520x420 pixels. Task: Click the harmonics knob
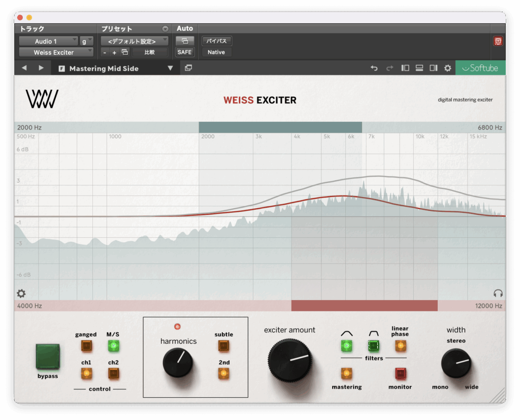click(x=178, y=363)
